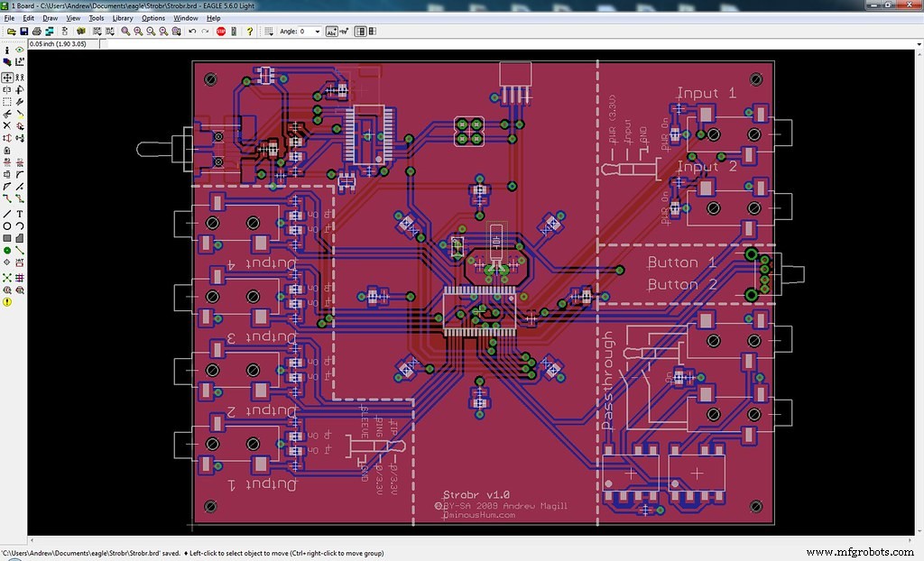Screen dimensions: 924x561
Task: Select the Delete tool
Action: coord(7,124)
